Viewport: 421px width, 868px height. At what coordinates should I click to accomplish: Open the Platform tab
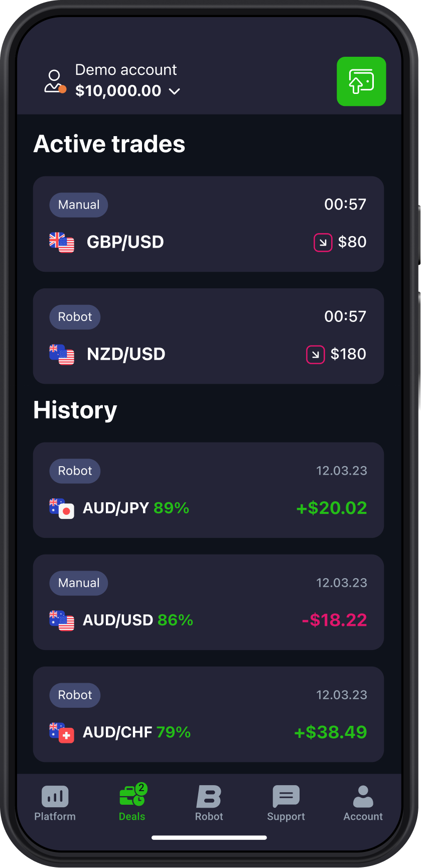55,803
